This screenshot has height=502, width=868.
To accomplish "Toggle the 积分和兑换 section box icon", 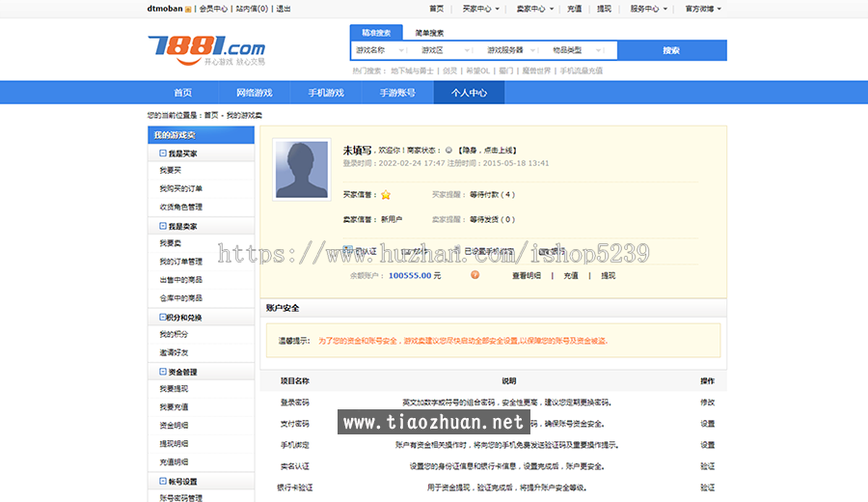I will point(163,317).
